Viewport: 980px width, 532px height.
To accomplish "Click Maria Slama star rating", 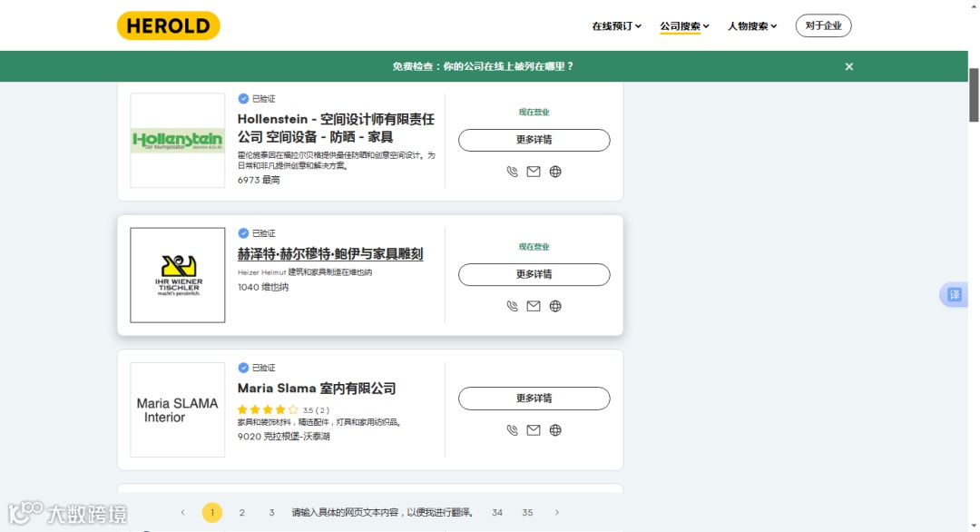I will (x=268, y=410).
